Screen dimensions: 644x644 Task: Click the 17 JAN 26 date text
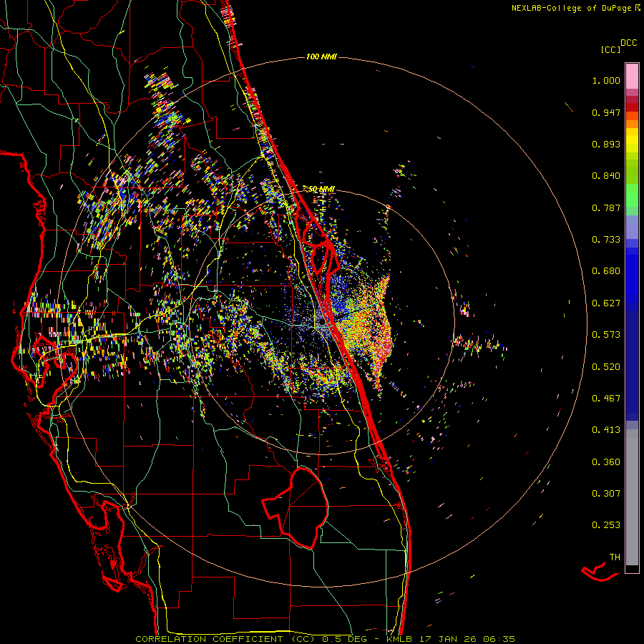[449, 639]
